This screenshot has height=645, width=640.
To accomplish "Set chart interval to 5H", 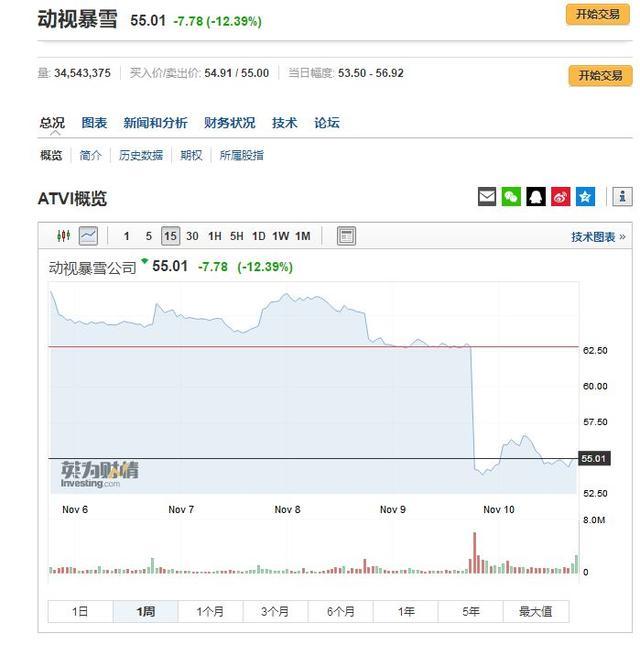I will (x=237, y=236).
